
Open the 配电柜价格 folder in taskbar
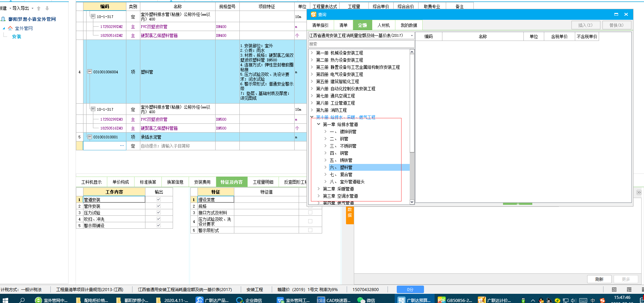pyautogui.click(x=92, y=300)
